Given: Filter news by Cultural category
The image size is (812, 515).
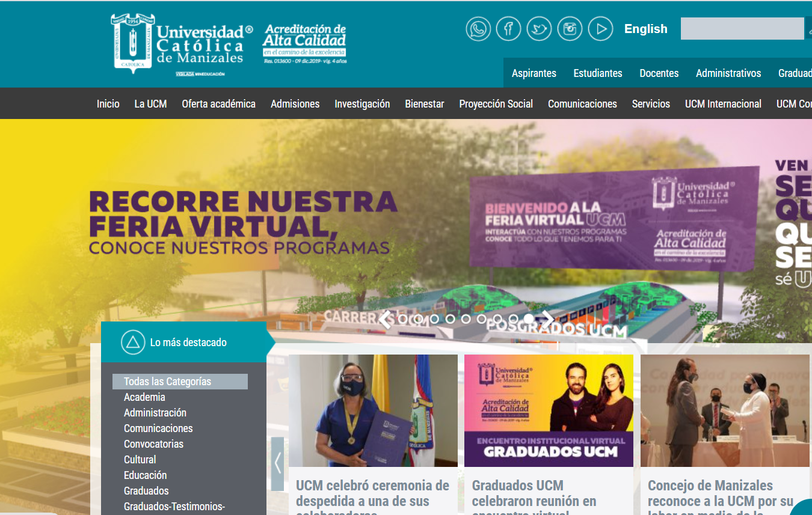Looking at the screenshot, I should click(140, 460).
